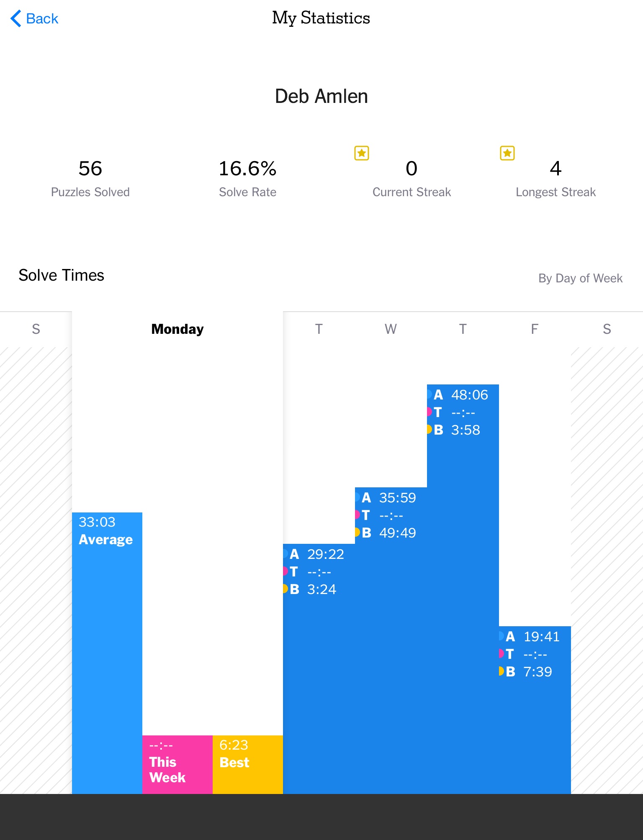Go back using the Back button

click(x=34, y=18)
